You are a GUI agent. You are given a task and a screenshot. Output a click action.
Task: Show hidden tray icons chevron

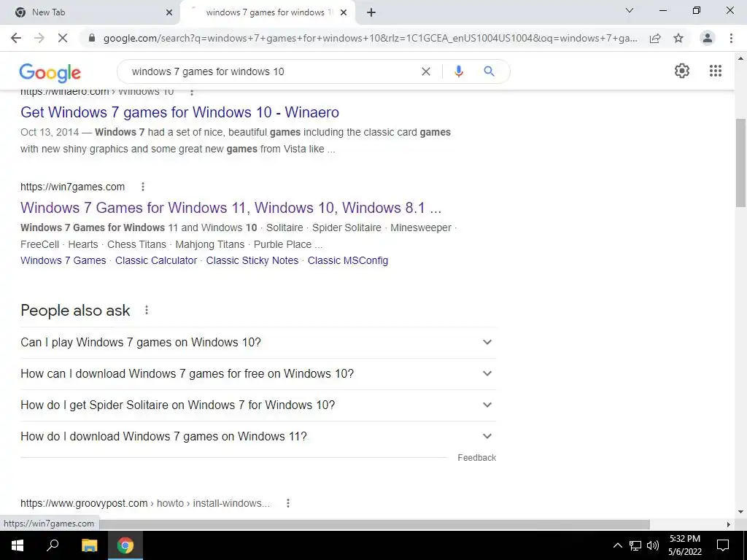click(617, 545)
